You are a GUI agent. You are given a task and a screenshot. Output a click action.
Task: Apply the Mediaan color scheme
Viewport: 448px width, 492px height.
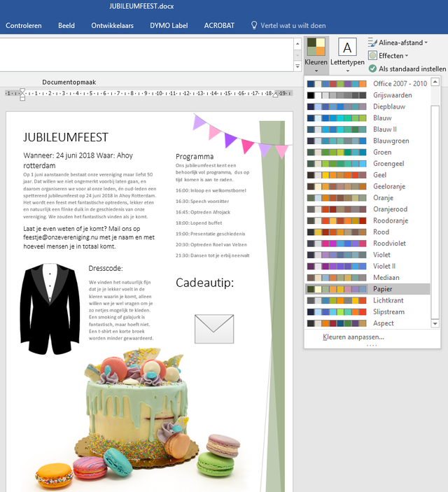click(x=367, y=277)
